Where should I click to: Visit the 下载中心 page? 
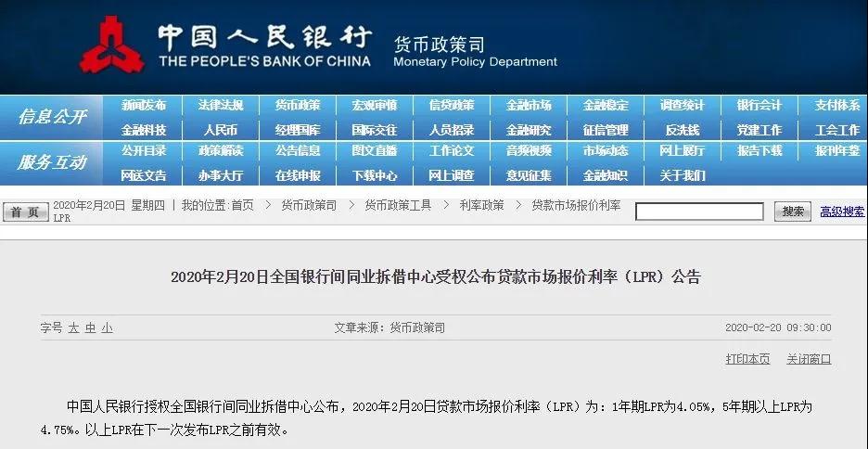tap(375, 176)
